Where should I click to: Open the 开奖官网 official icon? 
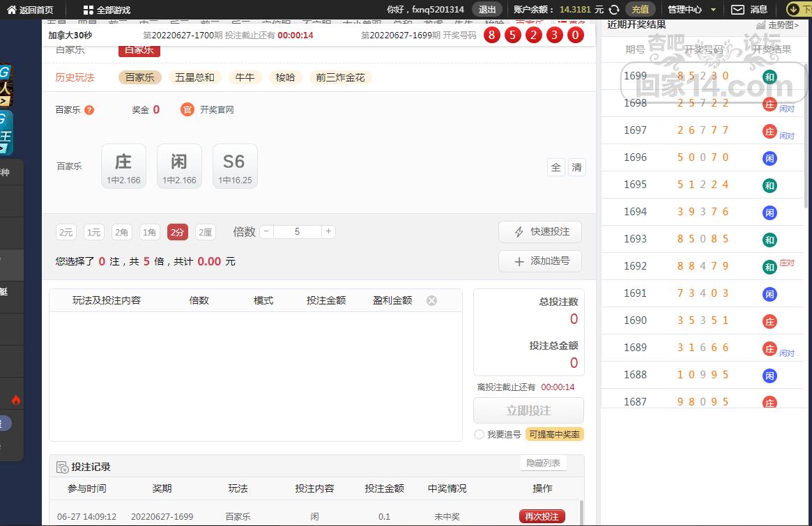[187, 109]
